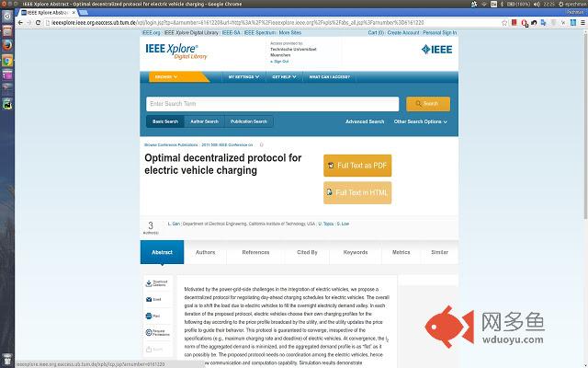Click the small icon after the breadcrumb trail

(261, 144)
